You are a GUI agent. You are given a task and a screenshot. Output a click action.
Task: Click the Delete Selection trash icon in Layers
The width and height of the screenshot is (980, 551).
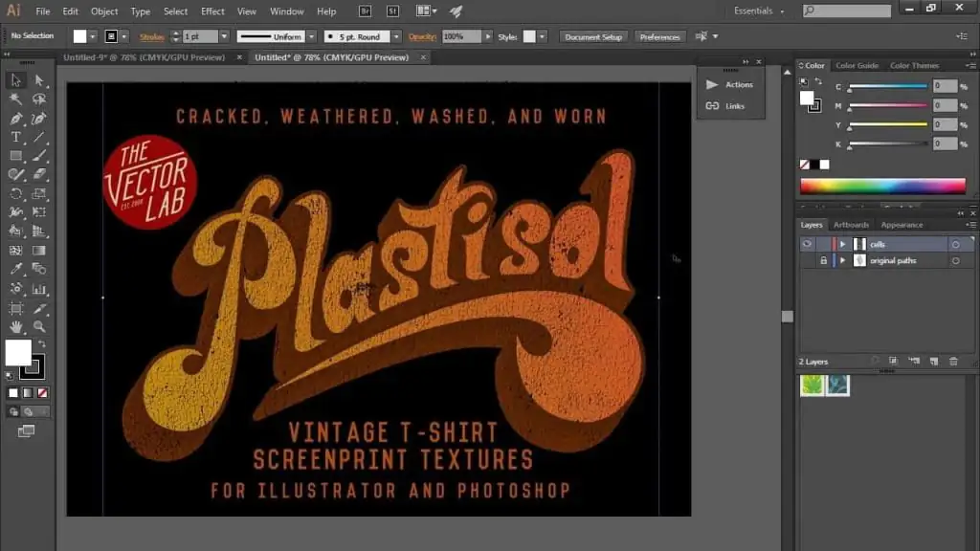click(952, 361)
